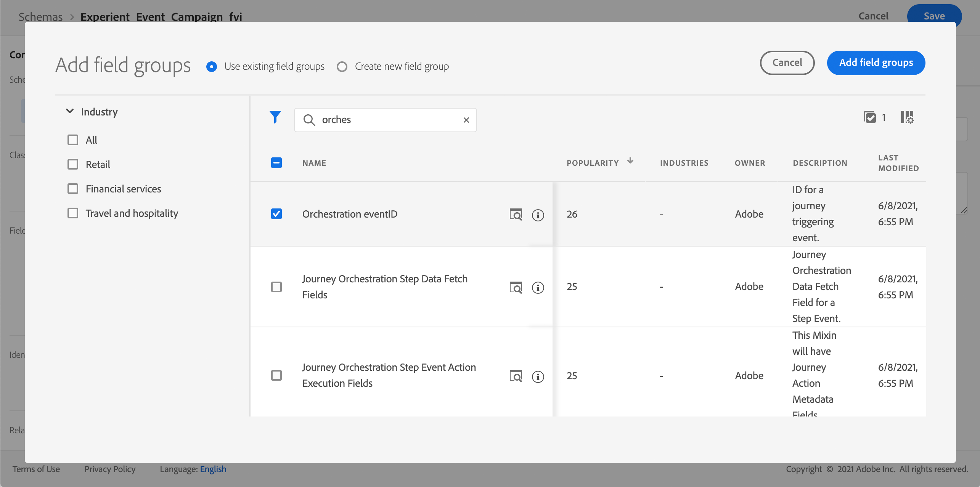Image resolution: width=980 pixels, height=487 pixels.
Task: Uncheck Orchestration eventID checkbox
Action: 276,214
